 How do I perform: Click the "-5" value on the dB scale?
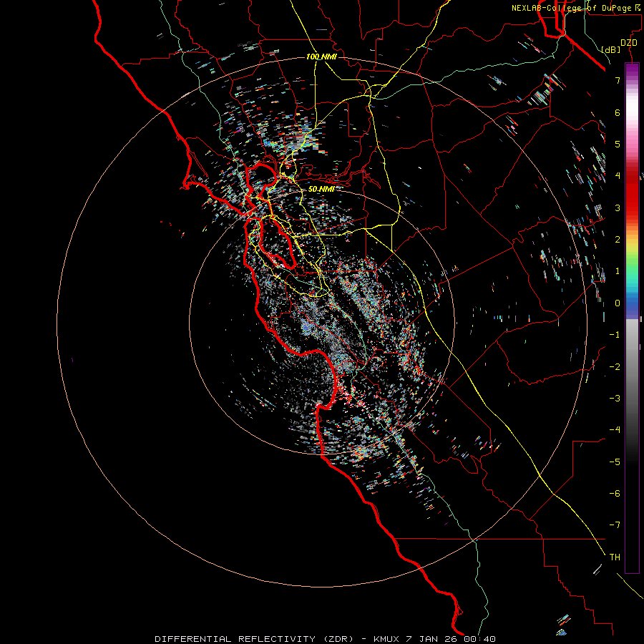click(615, 462)
